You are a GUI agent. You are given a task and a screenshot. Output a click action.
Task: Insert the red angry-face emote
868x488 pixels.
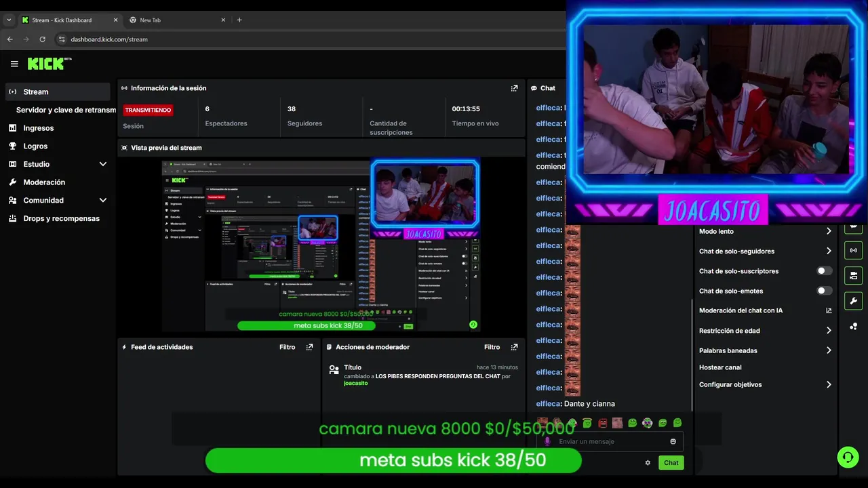point(602,423)
